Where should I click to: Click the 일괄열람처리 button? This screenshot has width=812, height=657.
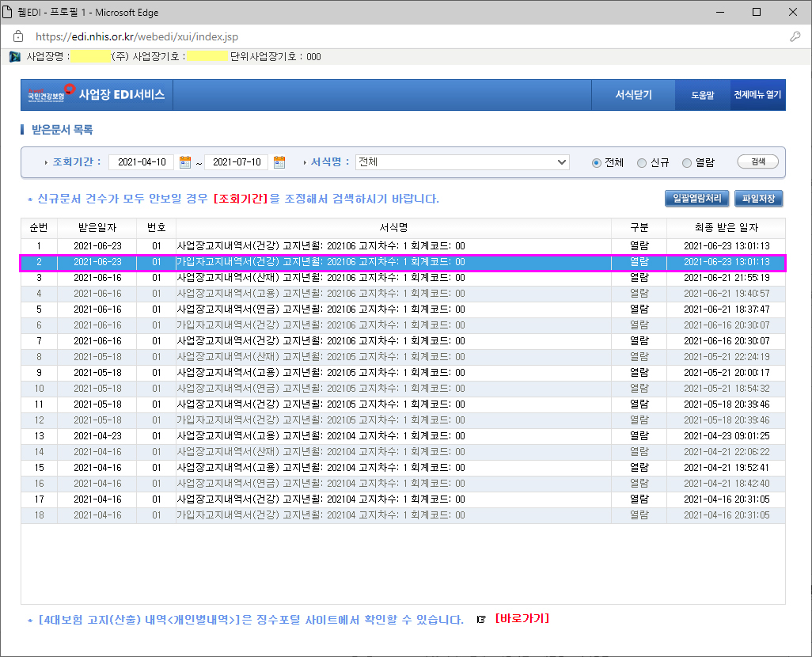pyautogui.click(x=696, y=199)
